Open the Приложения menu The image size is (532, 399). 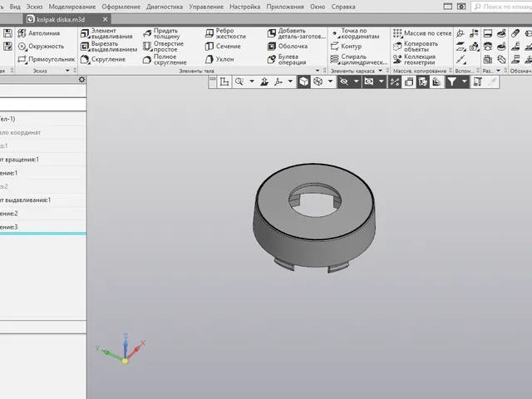285,7
